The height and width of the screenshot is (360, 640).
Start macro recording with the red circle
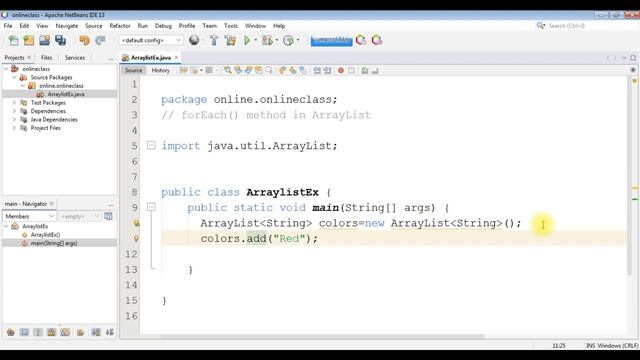click(x=341, y=70)
